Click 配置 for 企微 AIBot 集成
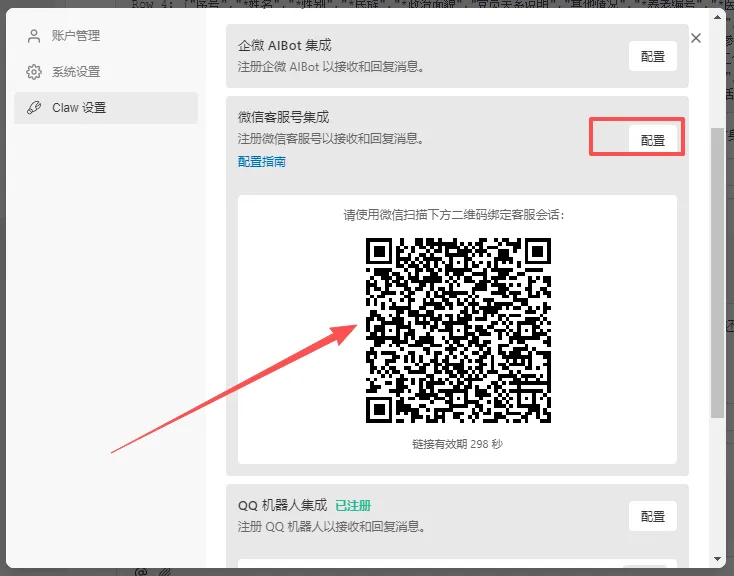 [x=653, y=57]
